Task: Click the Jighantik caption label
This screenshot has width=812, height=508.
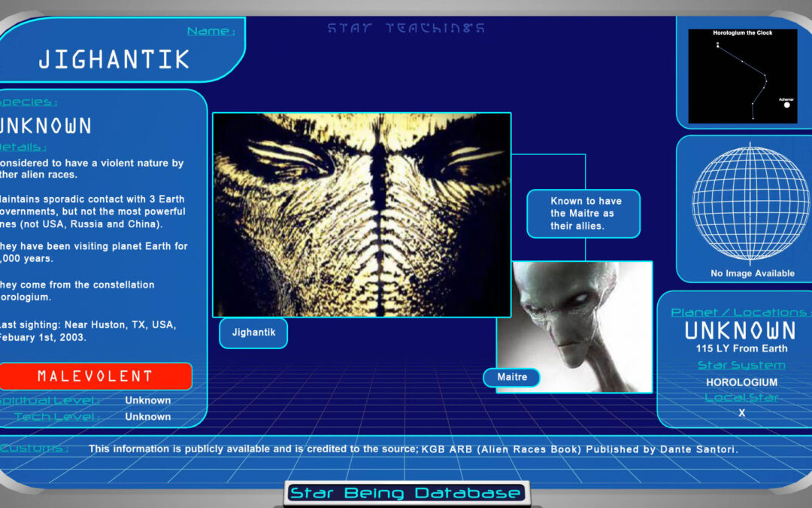Action: click(x=253, y=333)
